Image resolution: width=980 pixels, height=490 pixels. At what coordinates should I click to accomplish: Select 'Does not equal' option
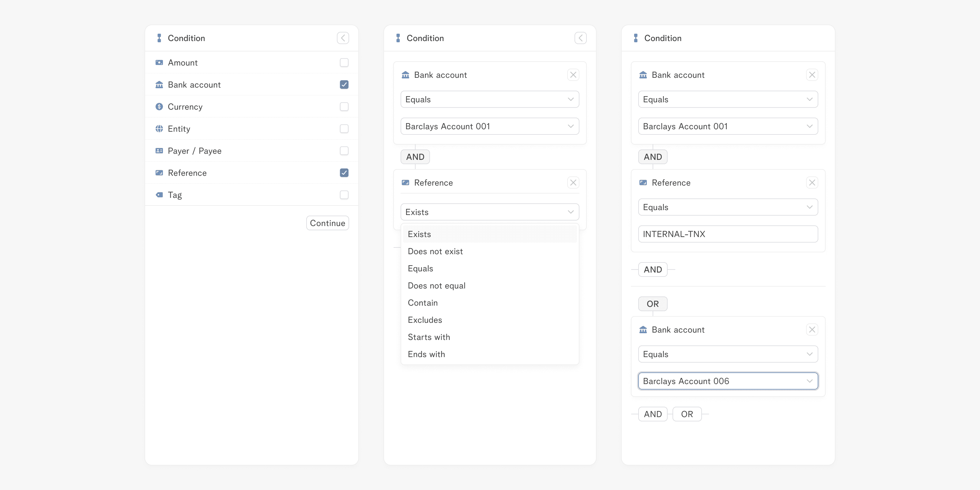tap(436, 286)
